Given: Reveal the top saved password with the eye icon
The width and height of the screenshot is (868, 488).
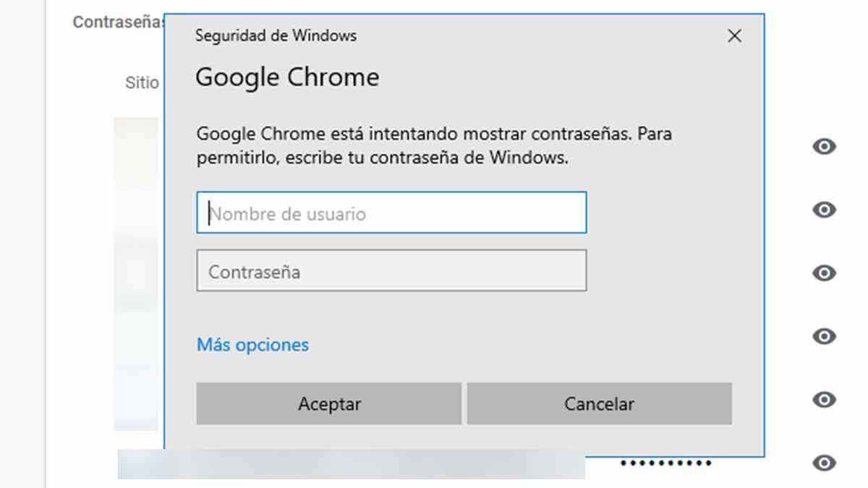Looking at the screenshot, I should click(x=823, y=147).
